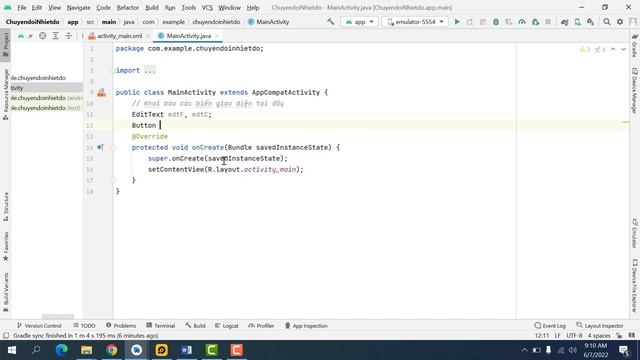Click Attach Debugger to Android Process icon
Viewport: 640px width, 360px height.
pos(536,22)
